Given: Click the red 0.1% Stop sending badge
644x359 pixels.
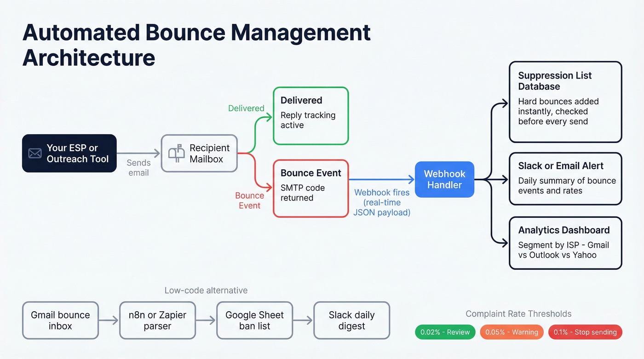Looking at the screenshot, I should tap(585, 331).
